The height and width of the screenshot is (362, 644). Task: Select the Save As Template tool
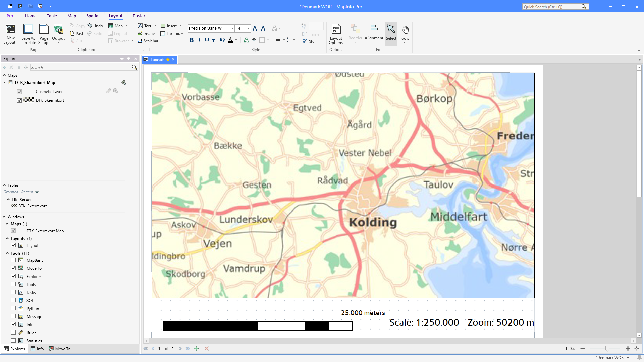pyautogui.click(x=28, y=34)
